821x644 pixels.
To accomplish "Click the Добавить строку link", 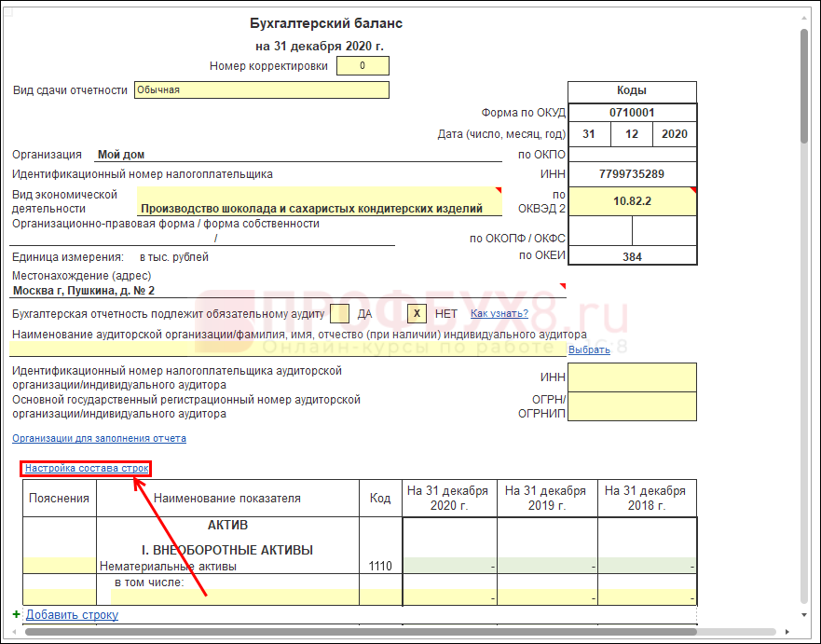I will point(73,615).
